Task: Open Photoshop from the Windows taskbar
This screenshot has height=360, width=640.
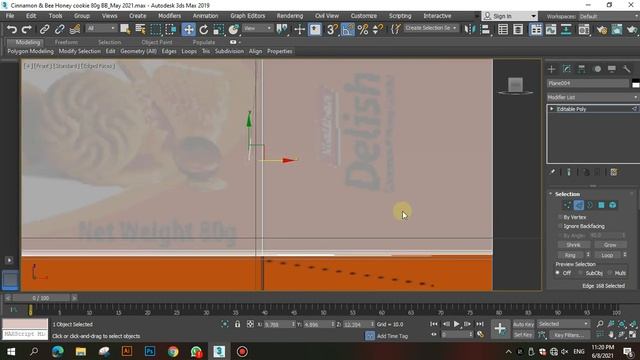Action: click(x=150, y=351)
